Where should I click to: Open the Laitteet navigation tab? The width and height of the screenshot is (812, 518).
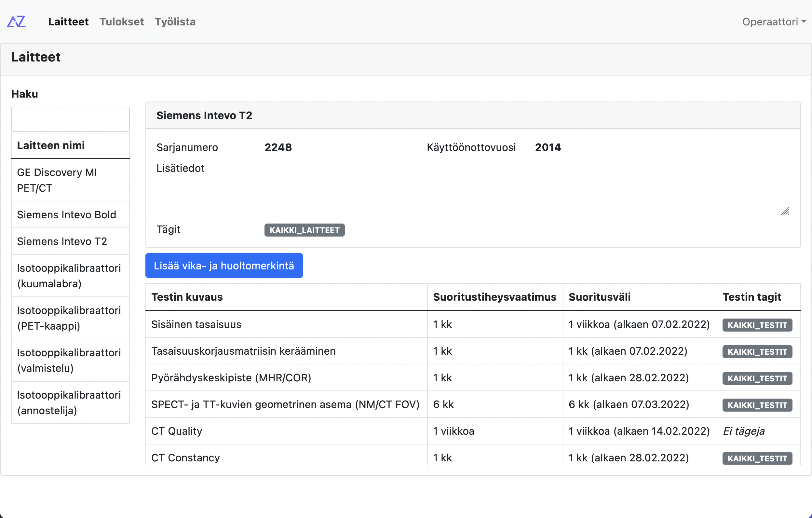pos(68,21)
